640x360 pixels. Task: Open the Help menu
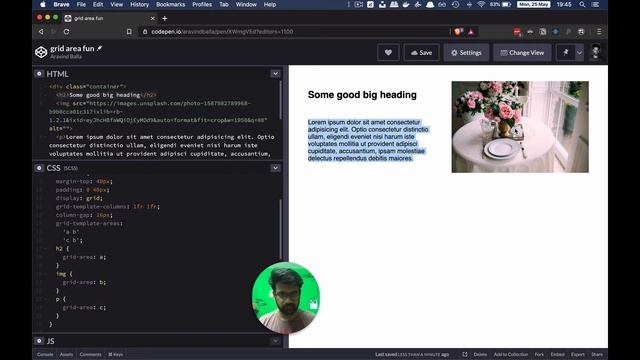tap(270, 4)
